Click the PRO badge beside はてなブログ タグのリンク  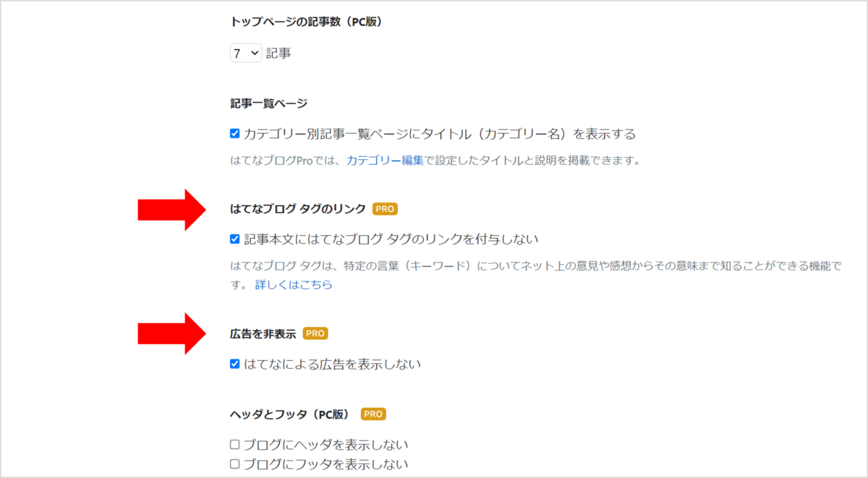[x=385, y=209]
